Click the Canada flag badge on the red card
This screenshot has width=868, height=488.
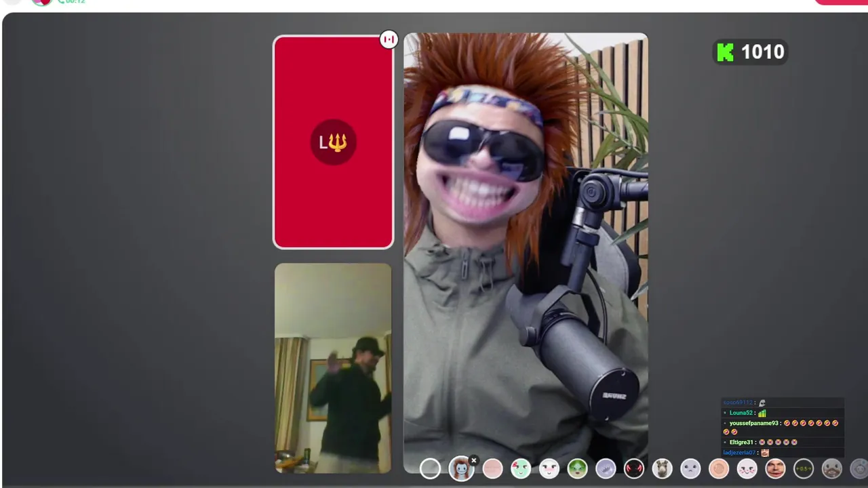click(389, 39)
